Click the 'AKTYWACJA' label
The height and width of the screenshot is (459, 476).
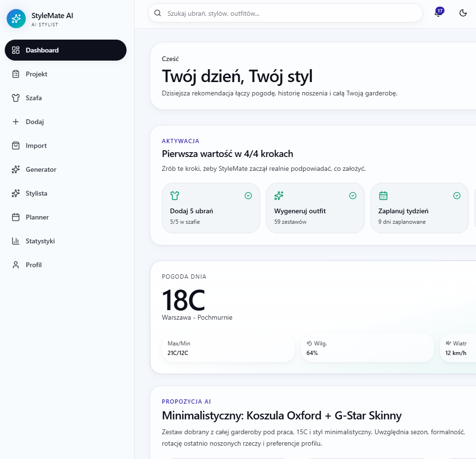coord(180,141)
